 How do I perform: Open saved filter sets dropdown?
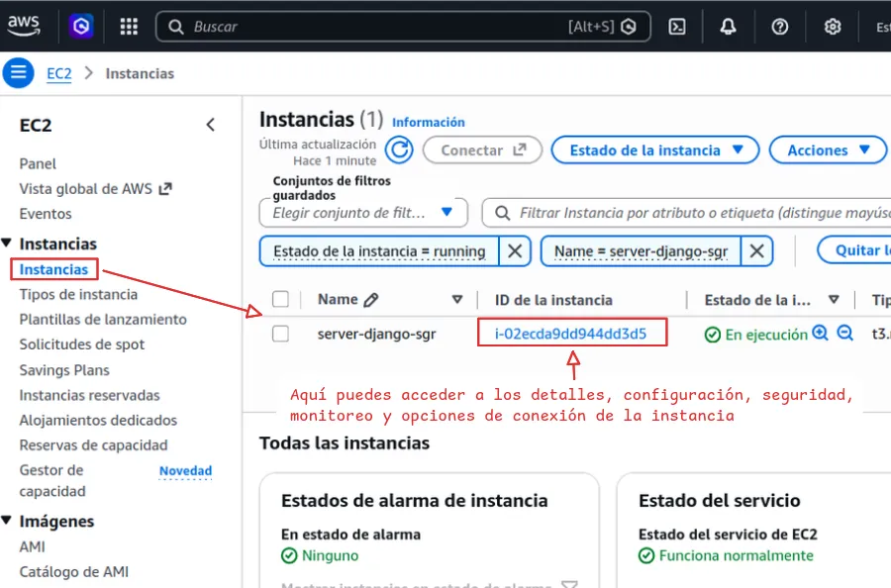(363, 213)
